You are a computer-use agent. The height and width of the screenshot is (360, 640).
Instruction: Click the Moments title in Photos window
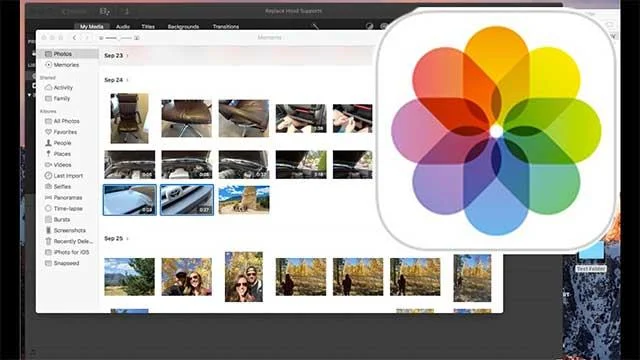coord(269,38)
